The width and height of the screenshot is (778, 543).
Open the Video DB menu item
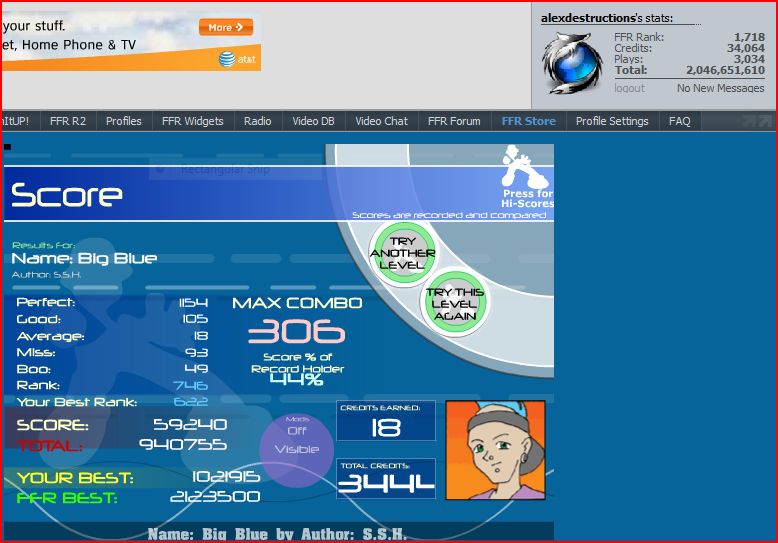click(313, 121)
